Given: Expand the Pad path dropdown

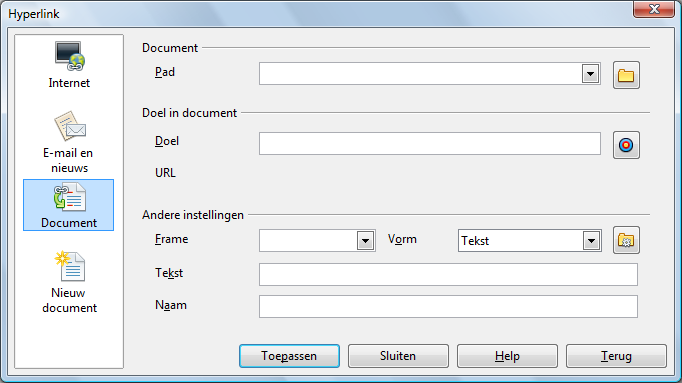Looking at the screenshot, I should pyautogui.click(x=590, y=74).
